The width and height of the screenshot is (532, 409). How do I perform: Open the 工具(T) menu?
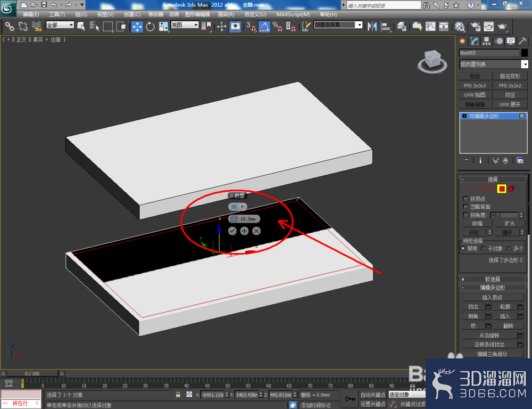click(57, 14)
